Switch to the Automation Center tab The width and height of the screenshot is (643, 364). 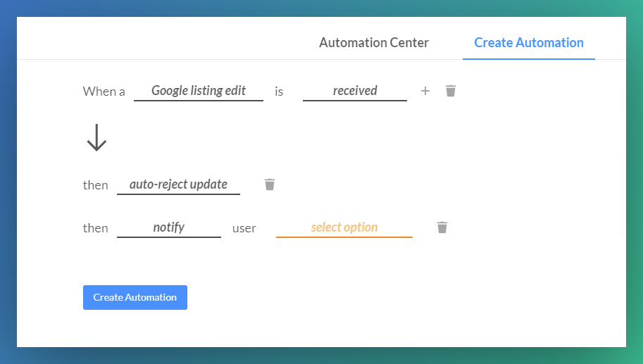click(374, 43)
